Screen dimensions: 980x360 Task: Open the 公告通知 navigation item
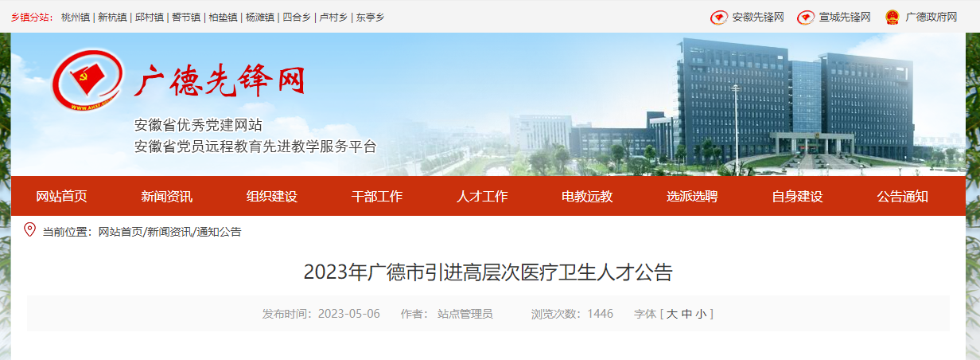click(902, 197)
